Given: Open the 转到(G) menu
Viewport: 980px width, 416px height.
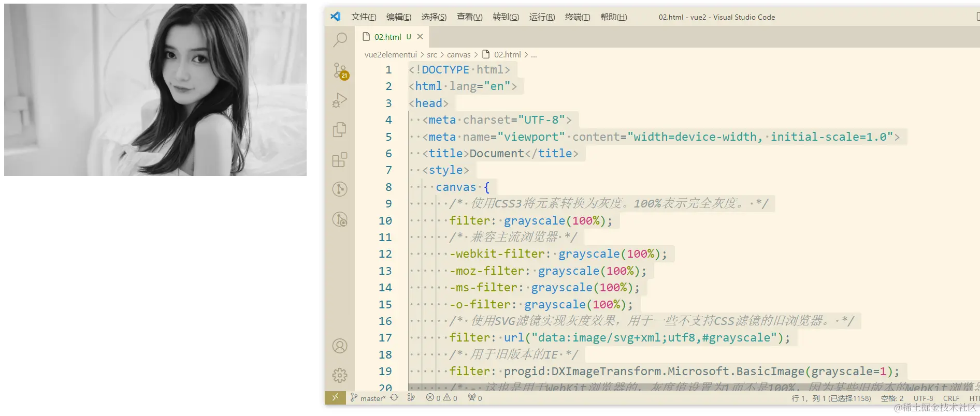Looking at the screenshot, I should [506, 17].
